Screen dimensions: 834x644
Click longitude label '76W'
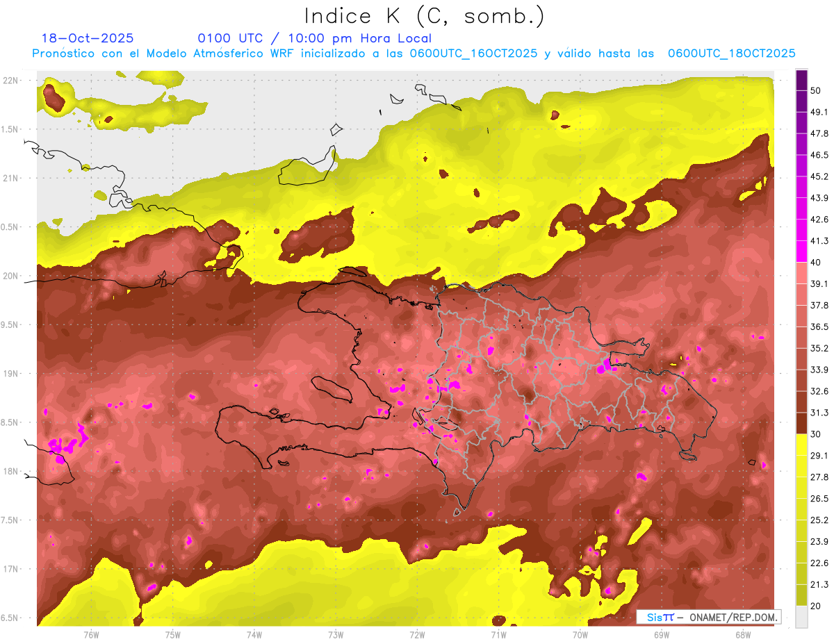(x=91, y=635)
